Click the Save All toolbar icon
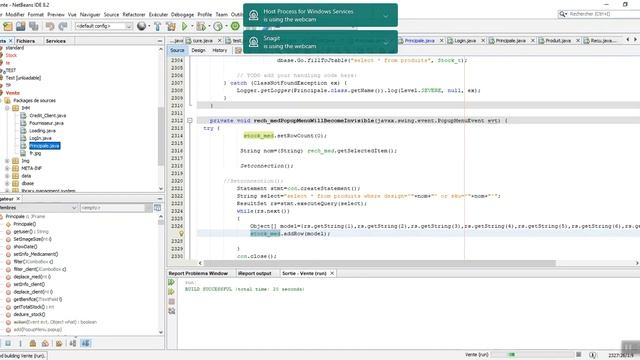This screenshot has width=640, height=360. point(34,26)
